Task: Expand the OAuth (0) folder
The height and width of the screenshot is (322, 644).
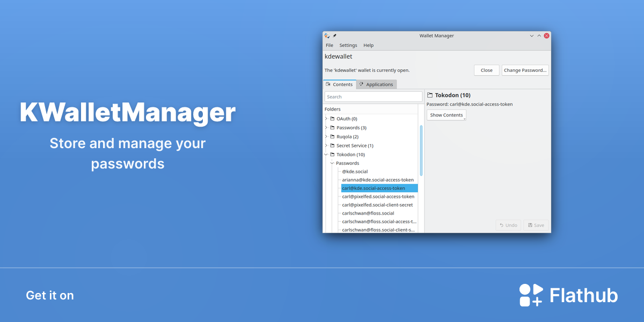Action: click(326, 119)
